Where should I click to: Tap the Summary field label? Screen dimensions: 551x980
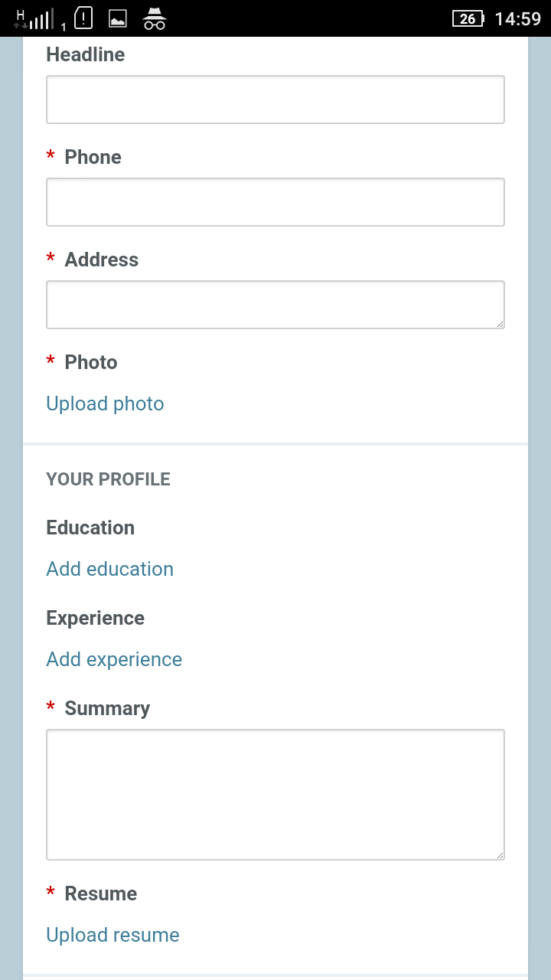pyautogui.click(x=107, y=708)
